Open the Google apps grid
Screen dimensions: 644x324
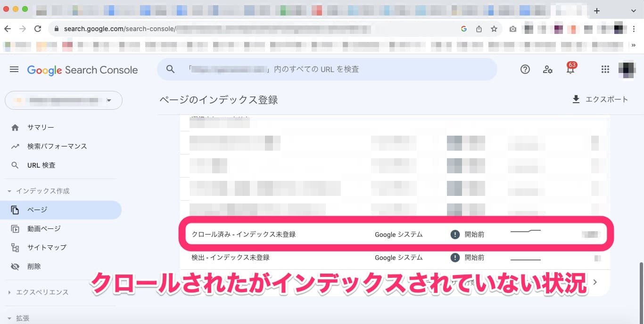pos(605,70)
